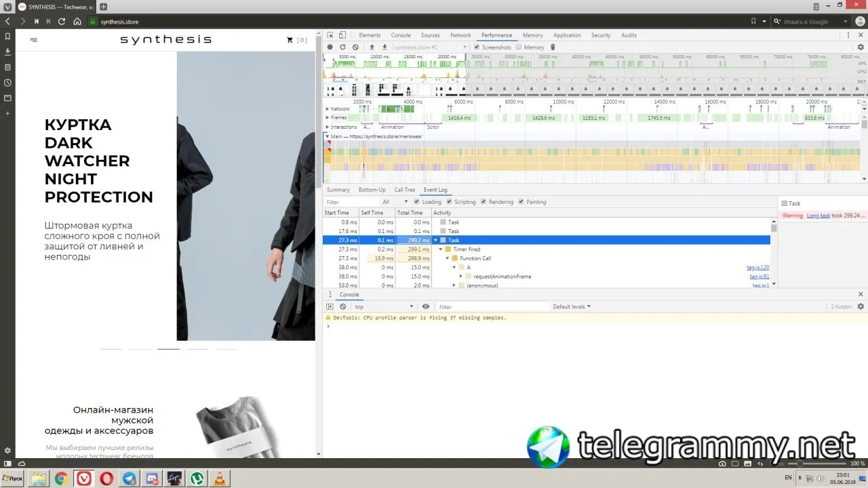This screenshot has width=868, height=488.
Task: Clear the performance recording
Action: tap(355, 47)
